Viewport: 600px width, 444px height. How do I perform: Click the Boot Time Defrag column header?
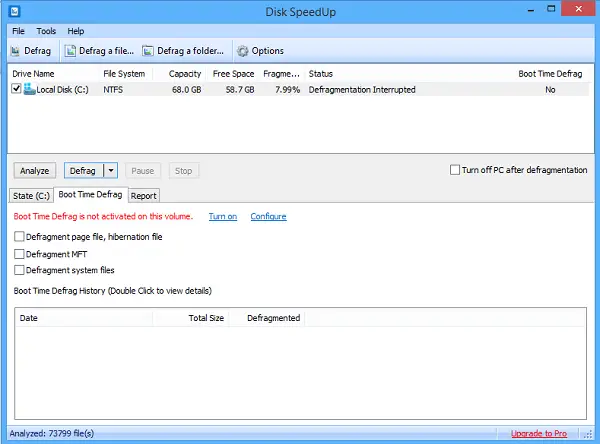point(550,74)
